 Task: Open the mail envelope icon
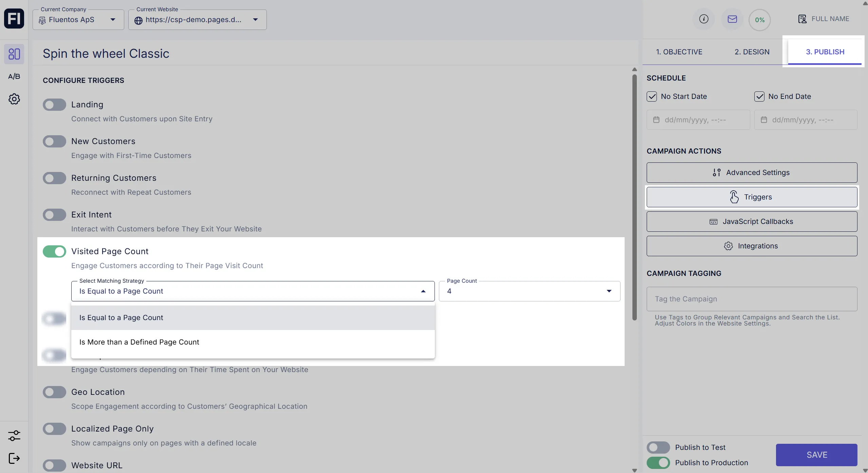coord(732,19)
